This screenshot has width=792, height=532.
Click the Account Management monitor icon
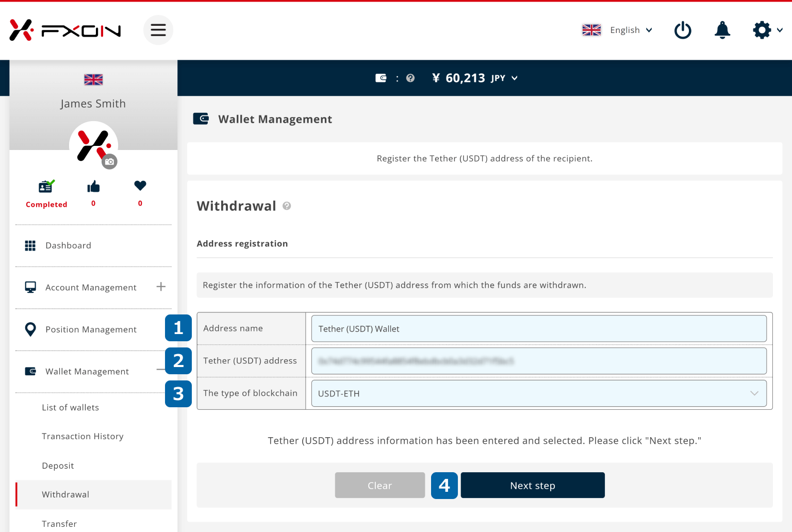(x=30, y=287)
